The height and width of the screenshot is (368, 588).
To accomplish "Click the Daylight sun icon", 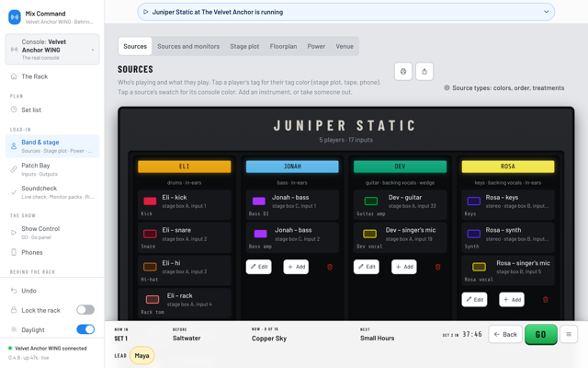I will click(14, 329).
